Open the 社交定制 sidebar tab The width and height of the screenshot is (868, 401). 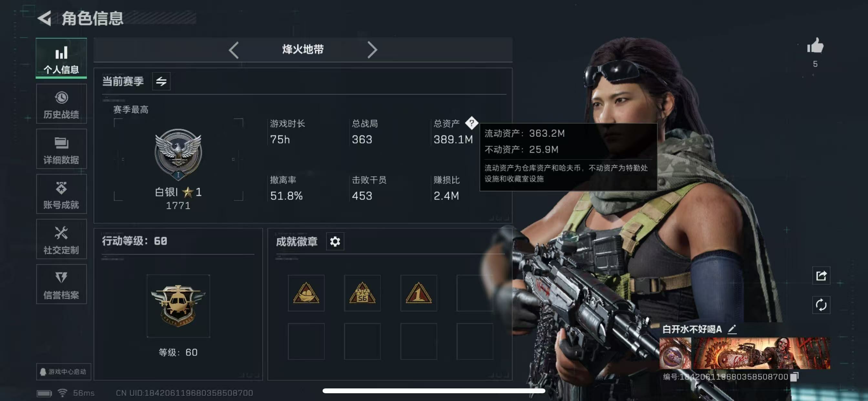(61, 239)
